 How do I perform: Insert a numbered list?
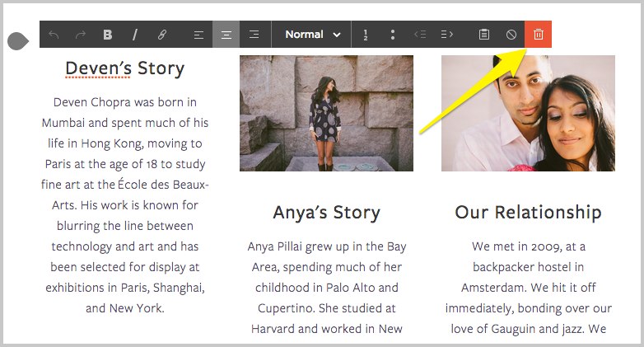[x=366, y=35]
